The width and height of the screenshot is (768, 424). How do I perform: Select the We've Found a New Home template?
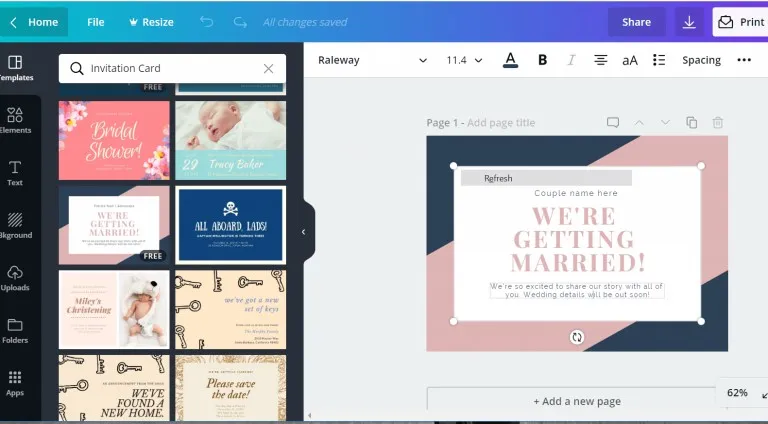coord(114,388)
